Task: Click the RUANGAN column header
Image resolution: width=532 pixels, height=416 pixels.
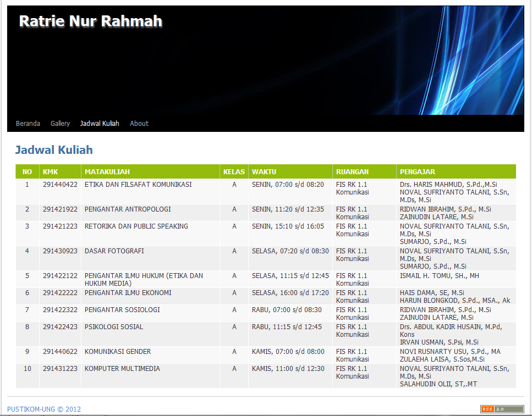Action: (x=352, y=172)
